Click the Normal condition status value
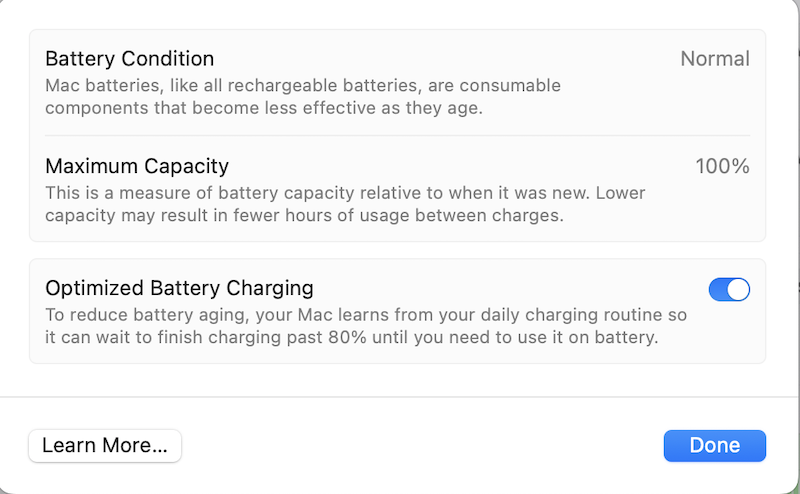800x494 pixels. tap(714, 59)
